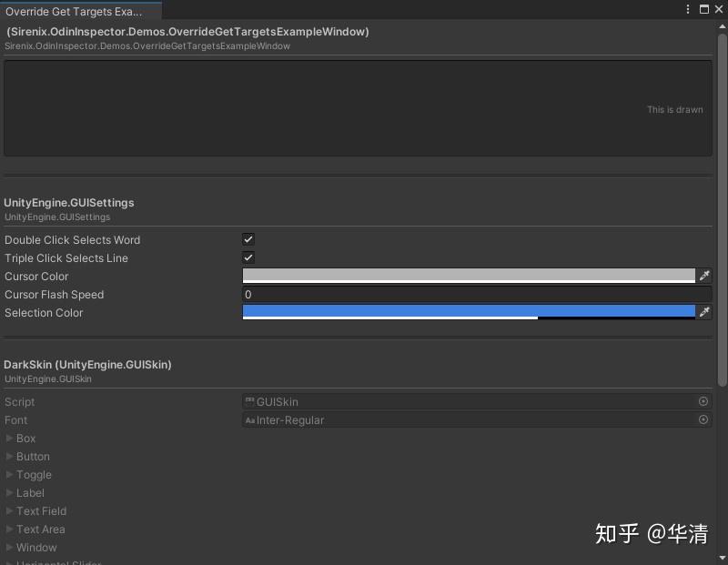The image size is (728, 565).
Task: Expand the Box foldout
Action: click(9, 438)
